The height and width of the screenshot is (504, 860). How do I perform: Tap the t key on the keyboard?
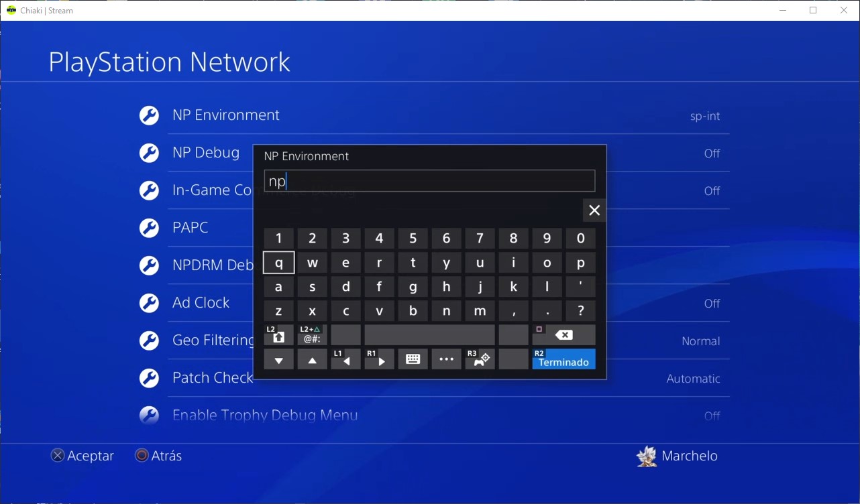pos(413,263)
